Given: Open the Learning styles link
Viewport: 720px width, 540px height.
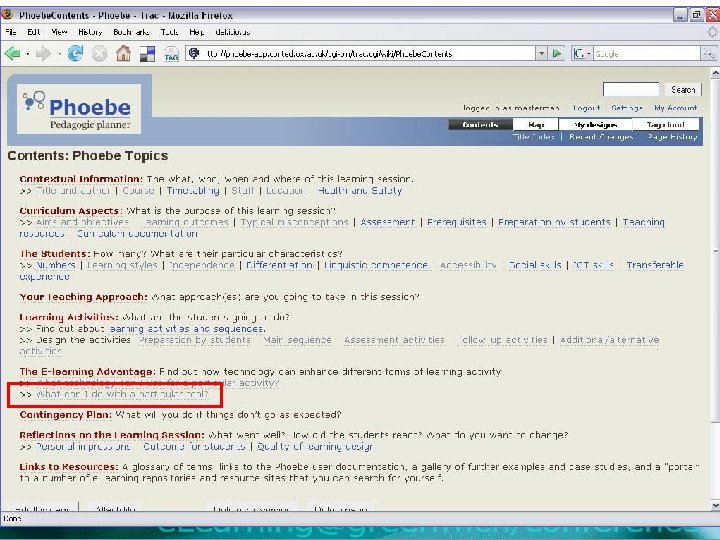Looking at the screenshot, I should coord(122,265).
